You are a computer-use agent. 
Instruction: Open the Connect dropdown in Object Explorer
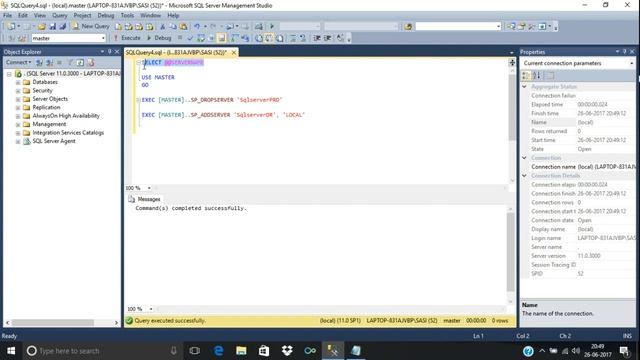coord(18,62)
